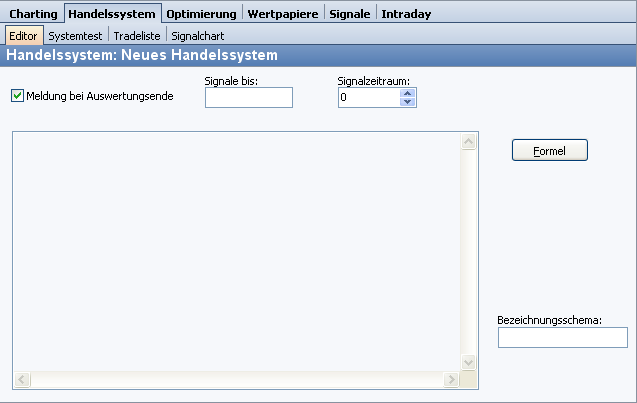Image resolution: width=637 pixels, height=403 pixels.
Task: Switch to the Charting tab
Action: pos(33,14)
